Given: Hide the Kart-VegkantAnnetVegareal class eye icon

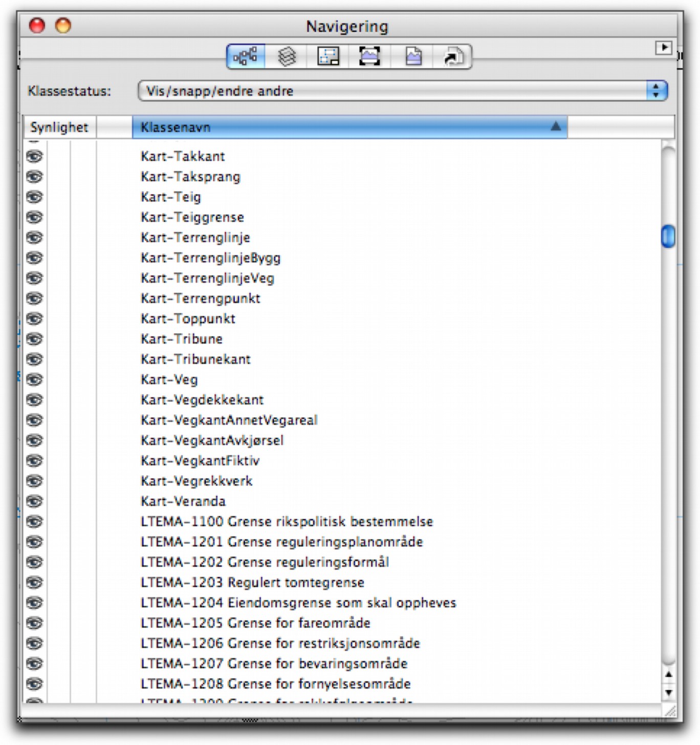Looking at the screenshot, I should [34, 420].
